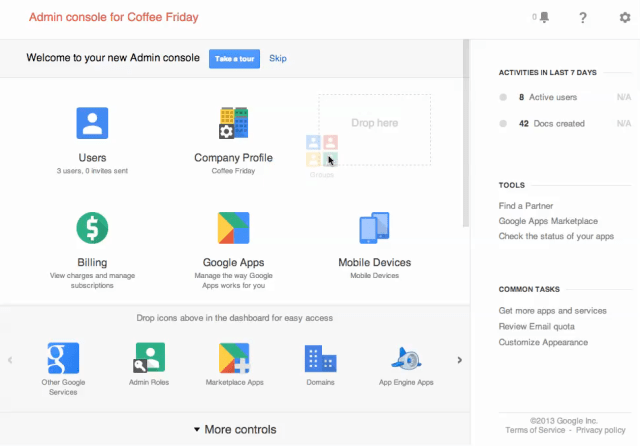Click the Take a tour button
This screenshot has height=446, width=640.
coord(234,59)
